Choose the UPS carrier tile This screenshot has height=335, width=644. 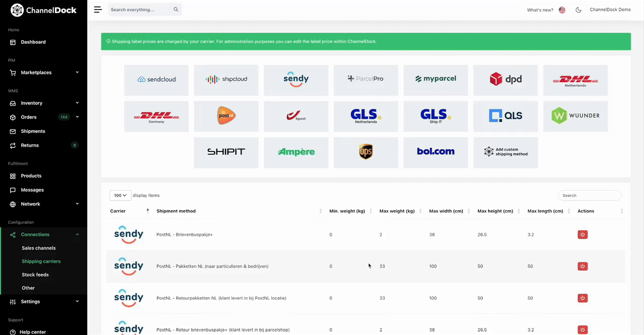pyautogui.click(x=366, y=152)
